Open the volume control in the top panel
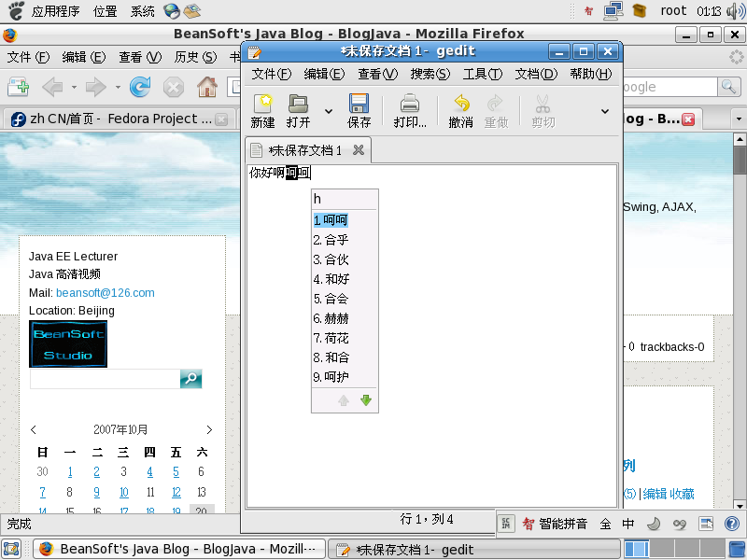Image resolution: width=747 pixels, height=560 pixels. tap(736, 10)
